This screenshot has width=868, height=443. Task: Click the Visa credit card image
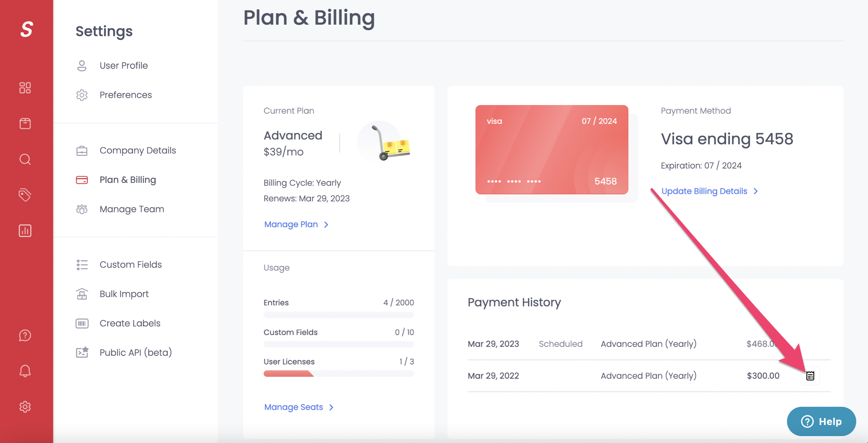(x=552, y=150)
